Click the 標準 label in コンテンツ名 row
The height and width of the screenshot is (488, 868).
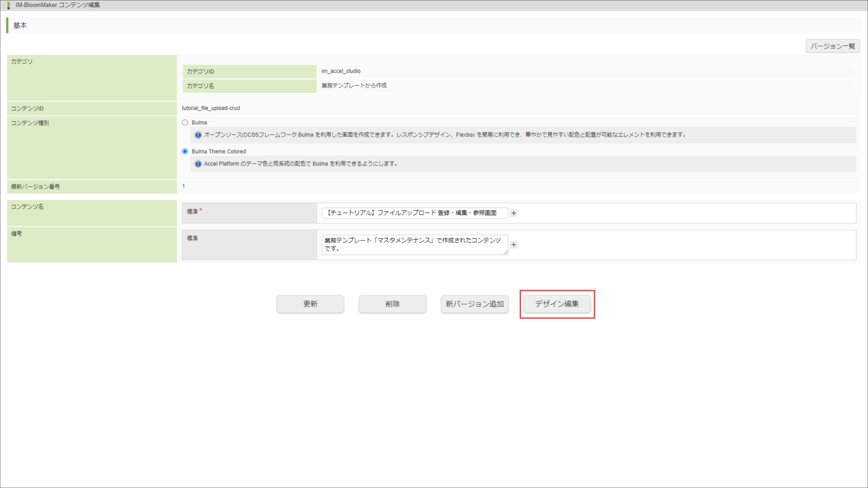193,211
